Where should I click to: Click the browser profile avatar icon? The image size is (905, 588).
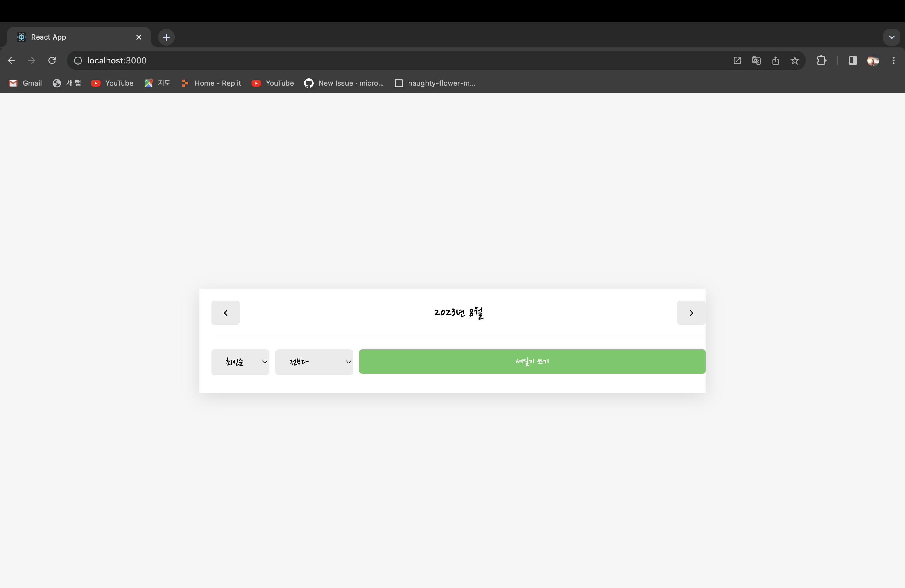click(x=873, y=61)
